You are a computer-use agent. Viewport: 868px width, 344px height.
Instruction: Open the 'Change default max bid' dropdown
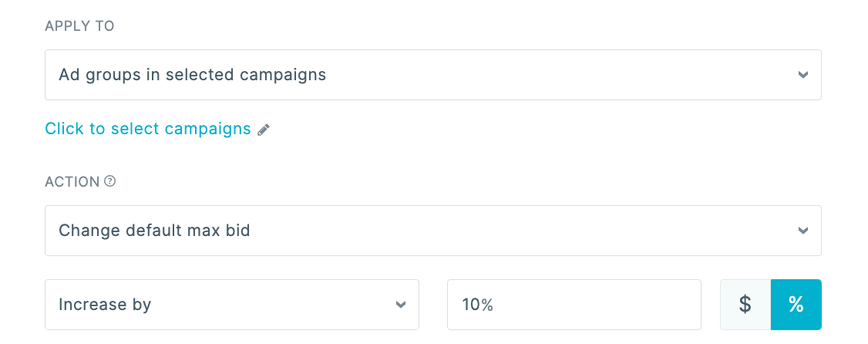[432, 231]
